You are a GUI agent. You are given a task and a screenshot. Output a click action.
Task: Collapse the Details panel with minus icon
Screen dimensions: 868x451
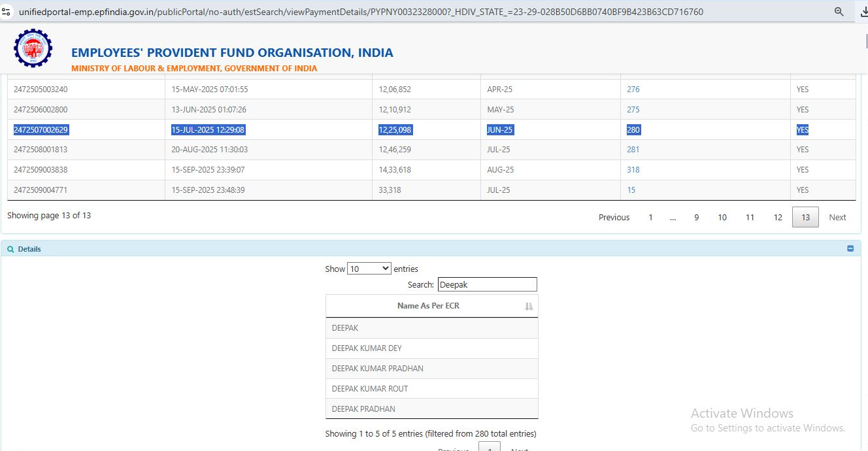pyautogui.click(x=850, y=248)
